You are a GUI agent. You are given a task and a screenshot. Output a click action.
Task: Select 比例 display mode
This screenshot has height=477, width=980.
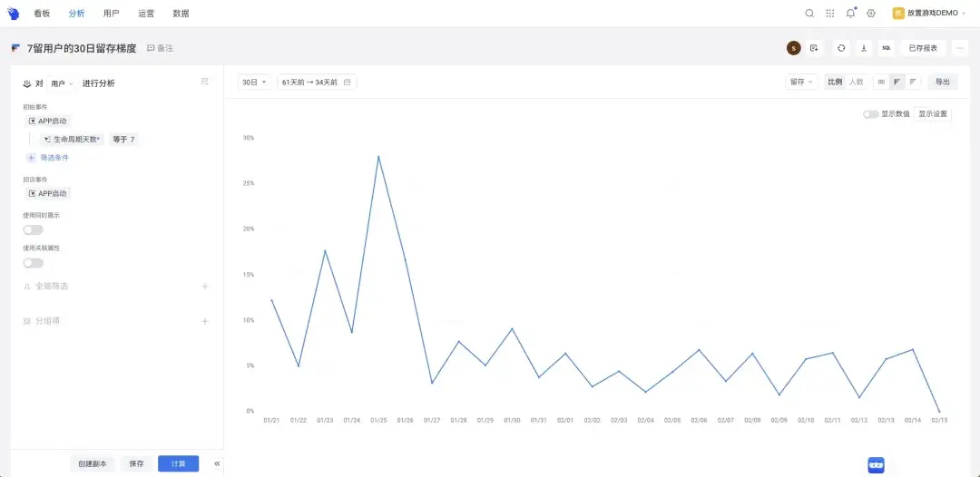click(835, 82)
